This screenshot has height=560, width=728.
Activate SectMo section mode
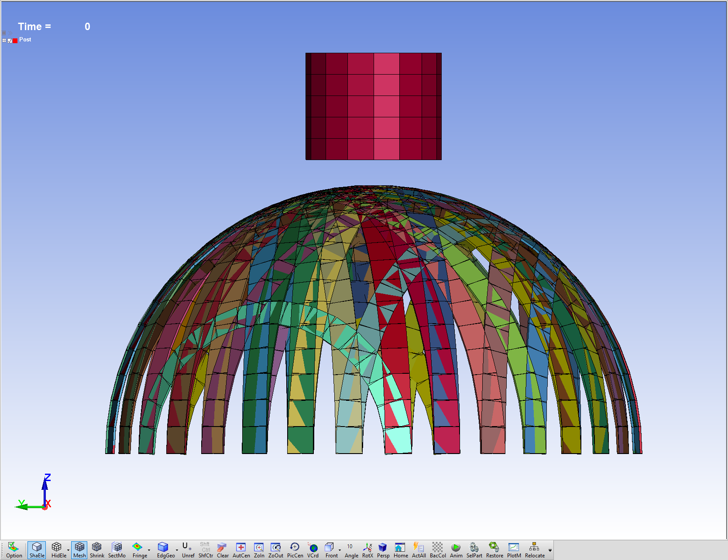pyautogui.click(x=117, y=550)
